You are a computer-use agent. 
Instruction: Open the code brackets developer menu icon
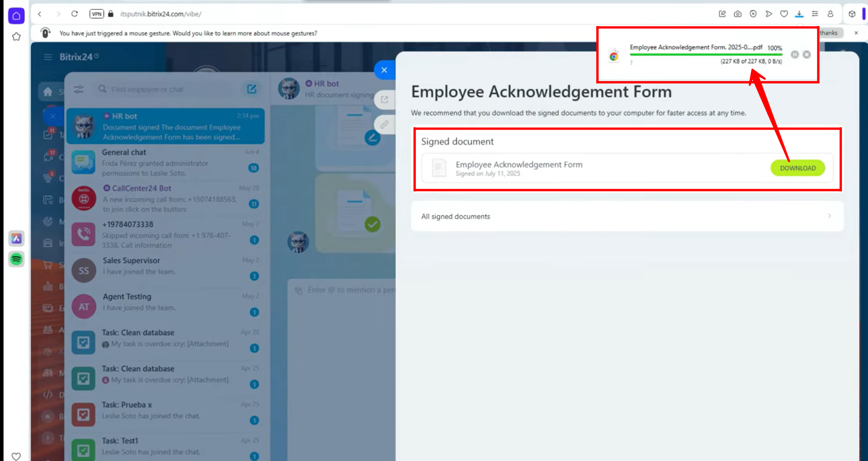click(48, 395)
